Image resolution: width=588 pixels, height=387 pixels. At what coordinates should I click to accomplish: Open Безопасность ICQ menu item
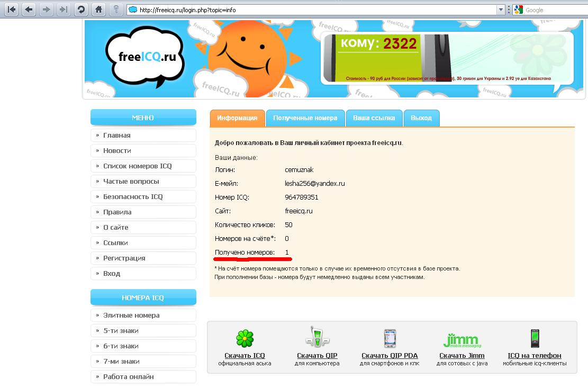(x=143, y=197)
